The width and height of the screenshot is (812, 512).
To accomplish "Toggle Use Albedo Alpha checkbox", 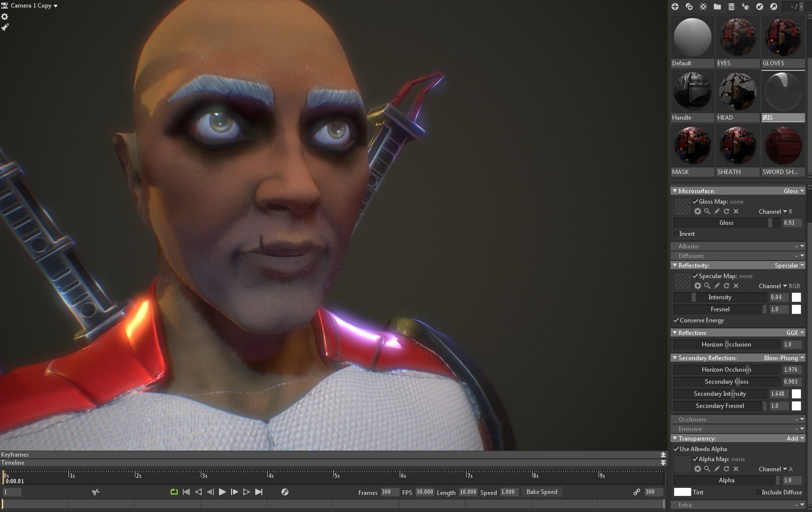I will [676, 449].
